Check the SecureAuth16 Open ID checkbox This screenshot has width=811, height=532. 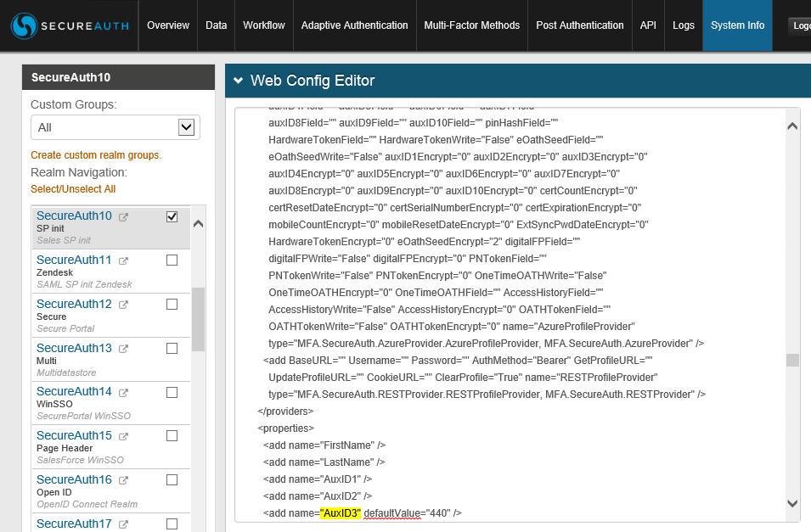coord(172,480)
